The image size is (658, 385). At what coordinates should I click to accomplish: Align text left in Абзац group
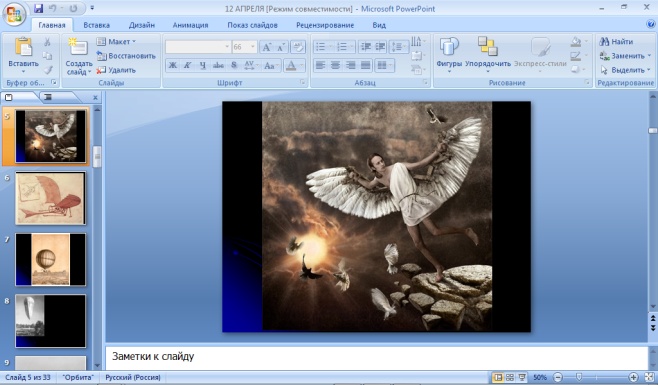click(x=320, y=65)
